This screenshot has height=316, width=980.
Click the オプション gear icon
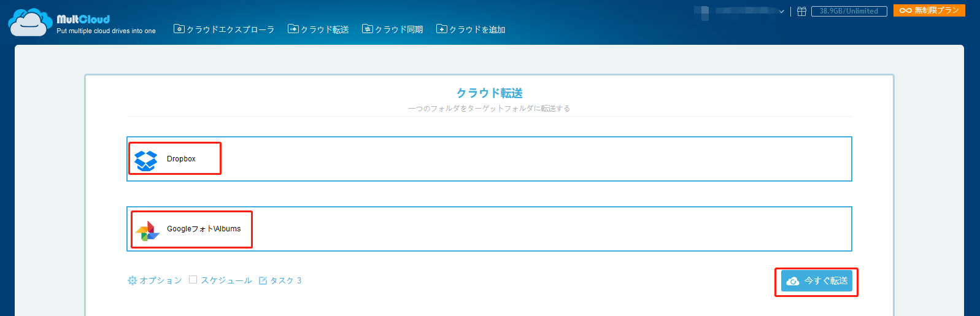pyautogui.click(x=132, y=280)
